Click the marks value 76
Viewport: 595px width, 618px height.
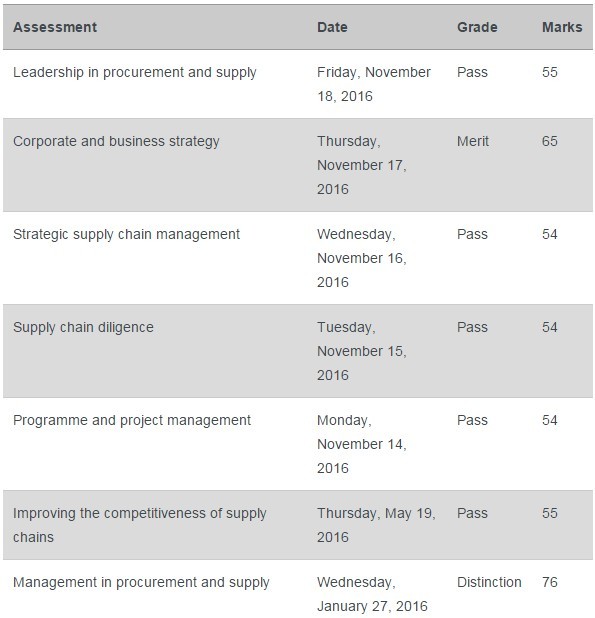click(x=550, y=583)
